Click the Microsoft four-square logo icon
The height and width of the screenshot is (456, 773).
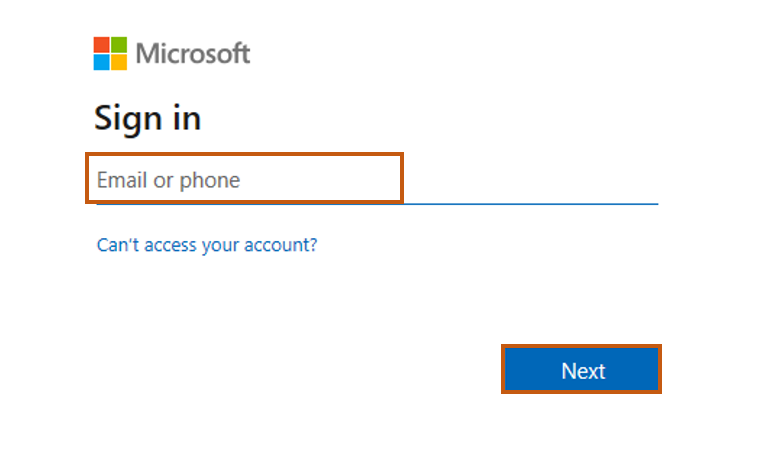111,54
